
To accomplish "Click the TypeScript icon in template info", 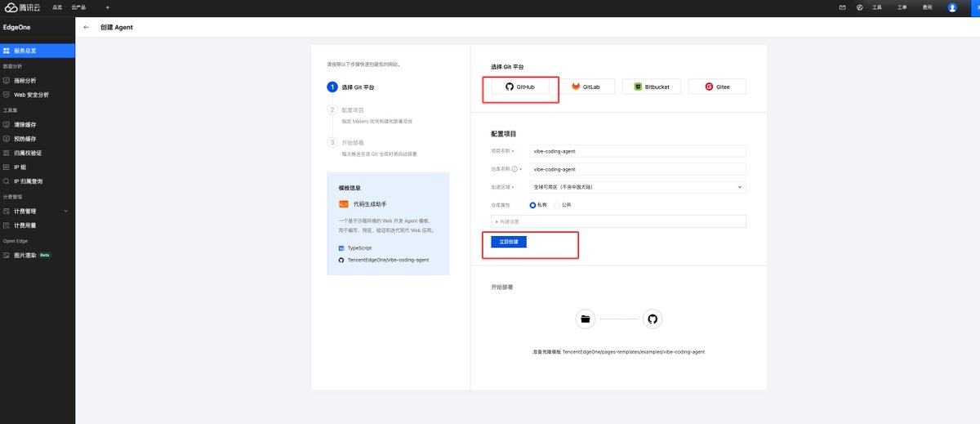I will click(x=341, y=248).
